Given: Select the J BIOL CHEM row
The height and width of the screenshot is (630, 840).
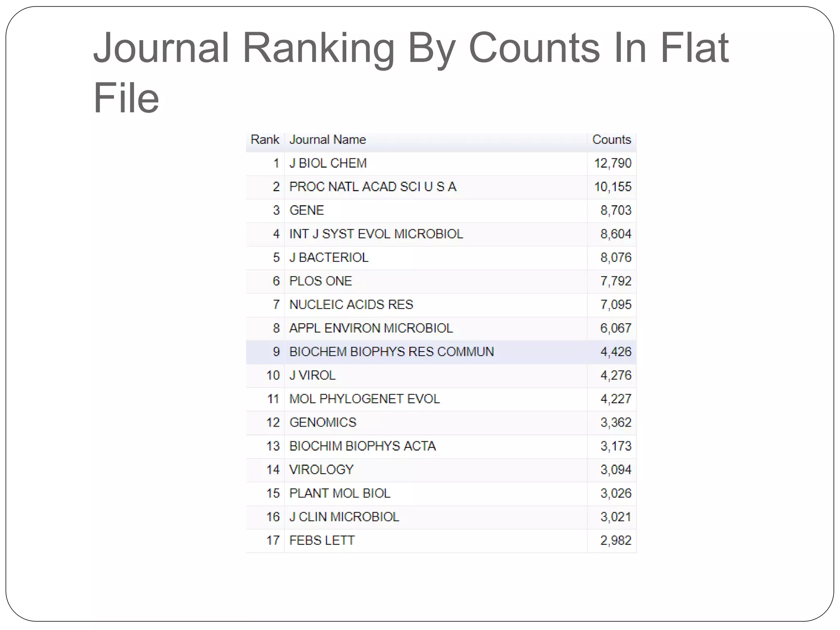Looking at the screenshot, I should click(x=328, y=163).
